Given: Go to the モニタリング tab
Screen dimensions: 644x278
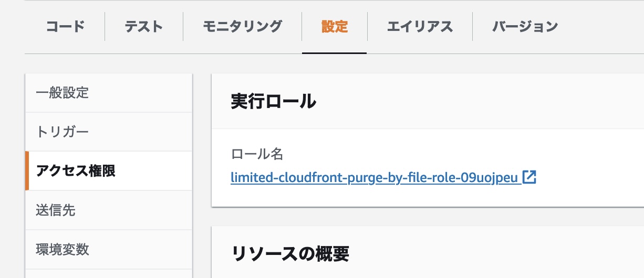Looking at the screenshot, I should pos(242,26).
